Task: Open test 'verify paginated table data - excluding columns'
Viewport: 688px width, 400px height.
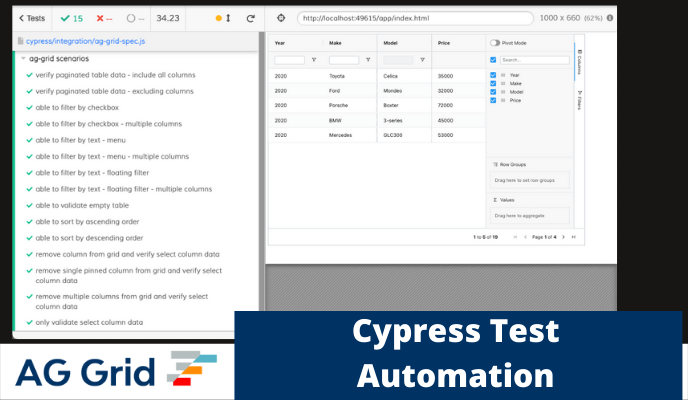Action: click(115, 91)
